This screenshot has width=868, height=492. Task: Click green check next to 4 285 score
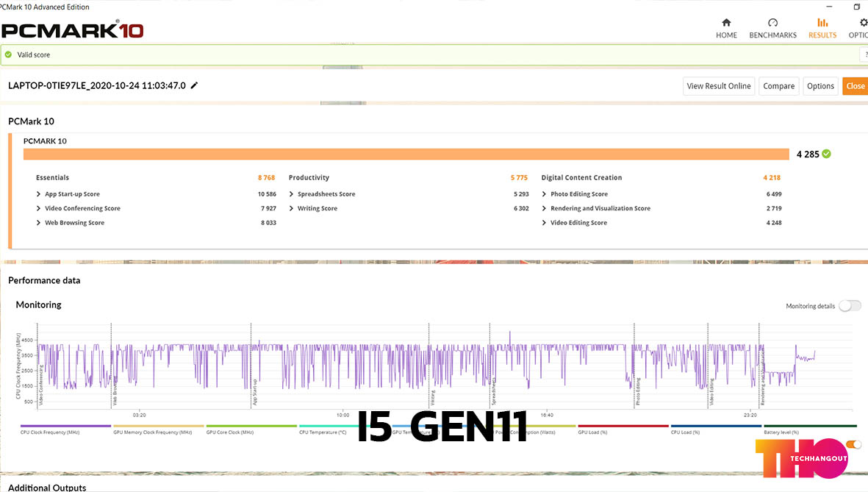[827, 154]
